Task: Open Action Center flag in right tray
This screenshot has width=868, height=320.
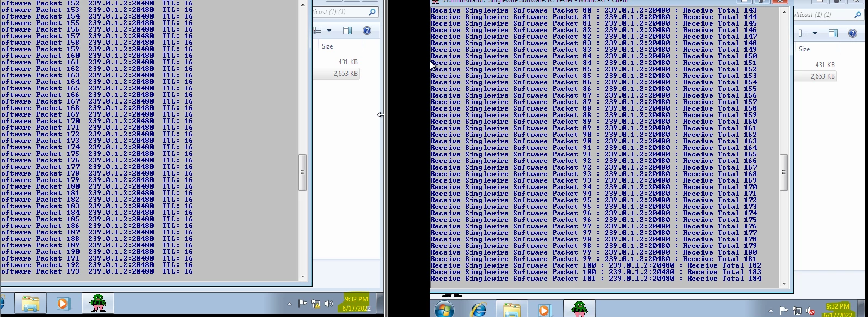Action: point(784,311)
